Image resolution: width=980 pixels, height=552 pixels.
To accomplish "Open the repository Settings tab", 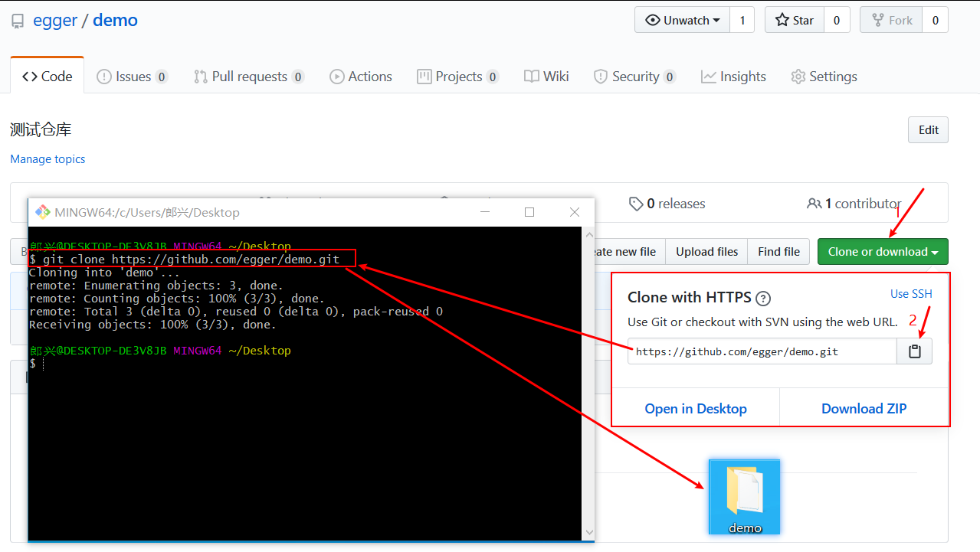I will tap(824, 77).
